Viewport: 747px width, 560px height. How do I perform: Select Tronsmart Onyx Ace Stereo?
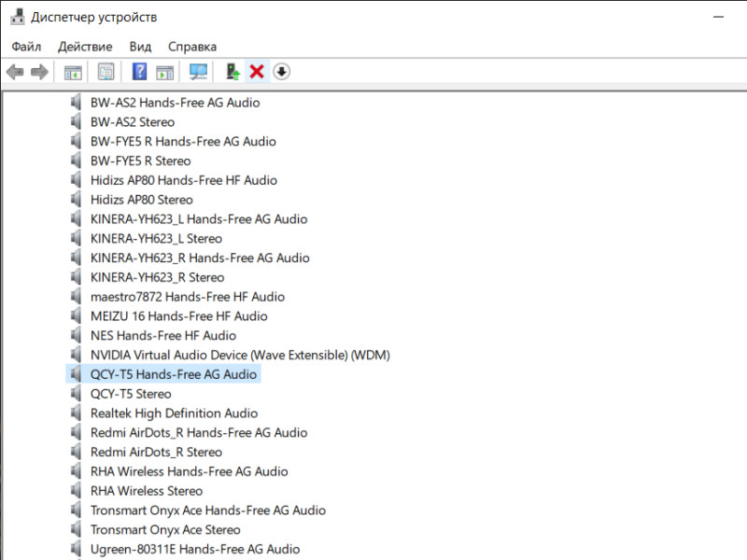[x=165, y=529]
